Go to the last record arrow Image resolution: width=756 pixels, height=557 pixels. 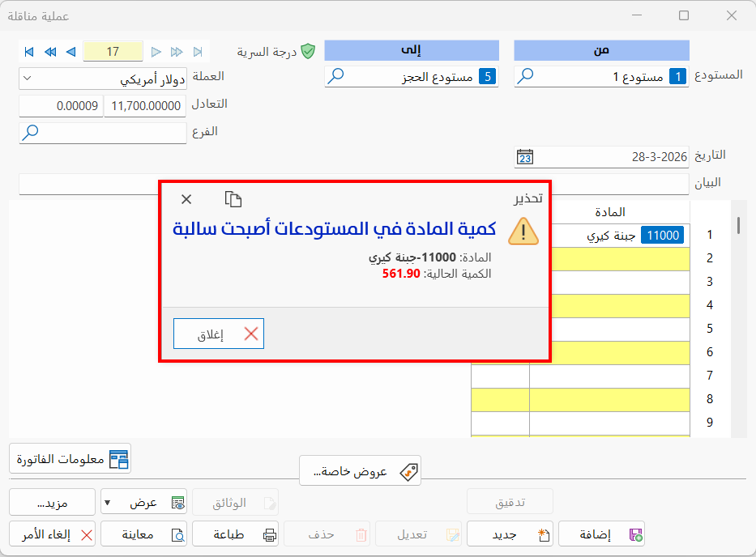(x=198, y=52)
